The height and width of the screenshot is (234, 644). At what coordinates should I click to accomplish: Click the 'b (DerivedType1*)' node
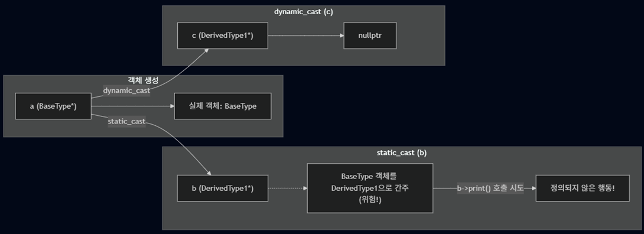click(x=223, y=188)
